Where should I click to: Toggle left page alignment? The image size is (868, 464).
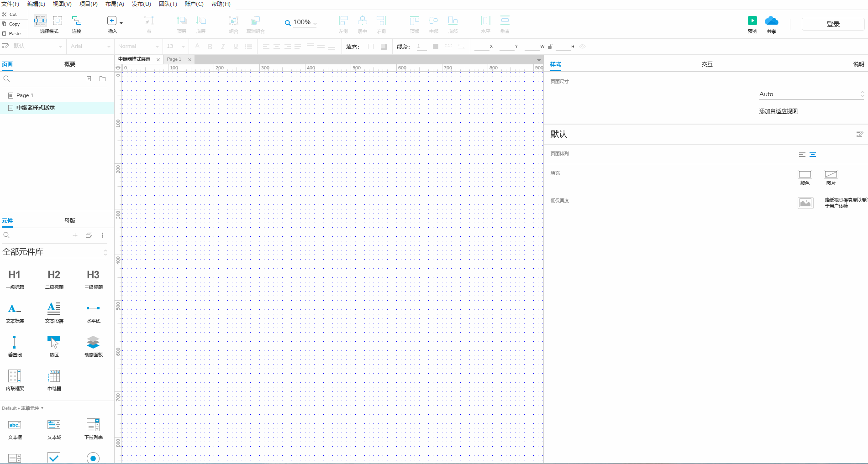(x=802, y=155)
